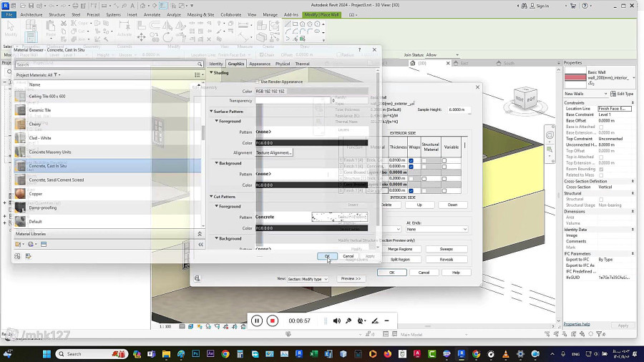Image resolution: width=644 pixels, height=362 pixels.
Task: Click the preview toggle icon in Edit Assembly
Action: pyautogui.click(x=197, y=278)
